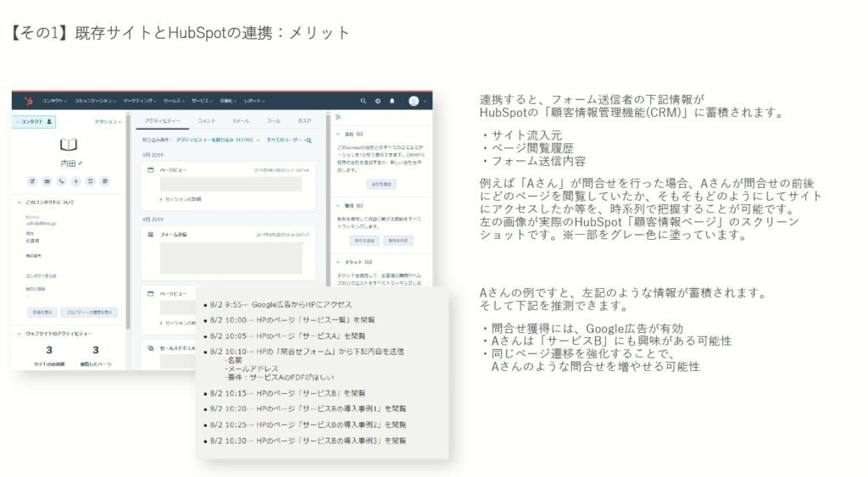
Task: Click the September ページビュー activity icon
Action: click(151, 170)
